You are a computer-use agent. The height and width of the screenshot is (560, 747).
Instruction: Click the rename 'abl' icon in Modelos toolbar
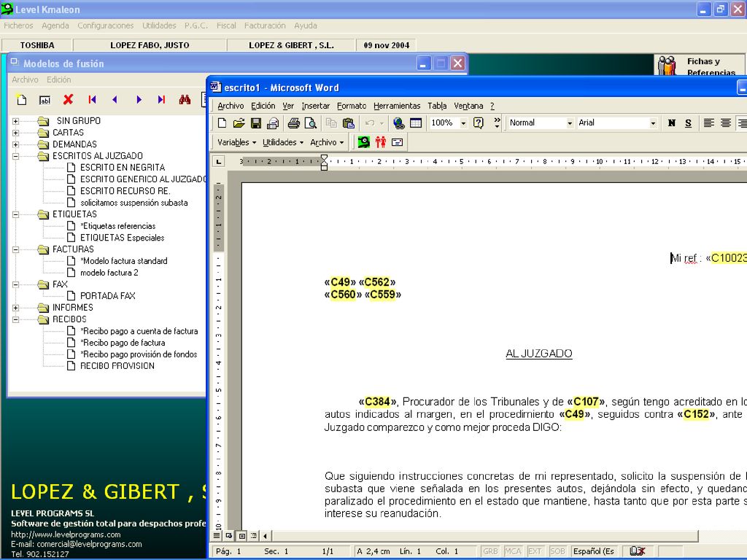(44, 100)
